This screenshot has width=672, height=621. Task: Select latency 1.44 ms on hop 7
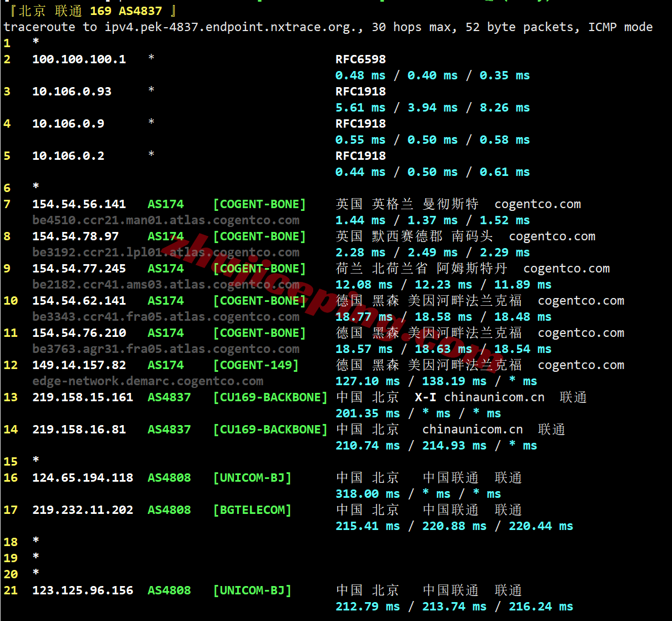coord(360,220)
